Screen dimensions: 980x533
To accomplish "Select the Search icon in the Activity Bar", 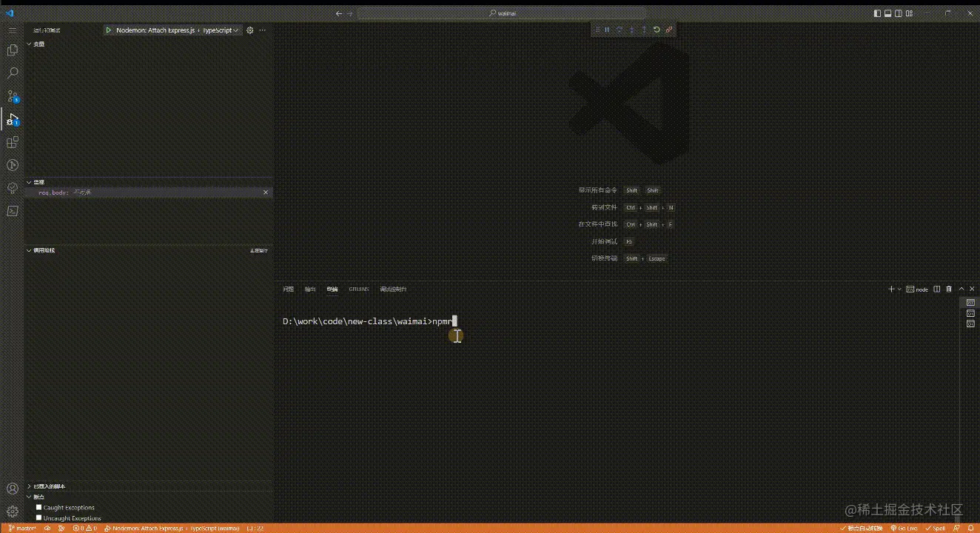I will pyautogui.click(x=12, y=73).
